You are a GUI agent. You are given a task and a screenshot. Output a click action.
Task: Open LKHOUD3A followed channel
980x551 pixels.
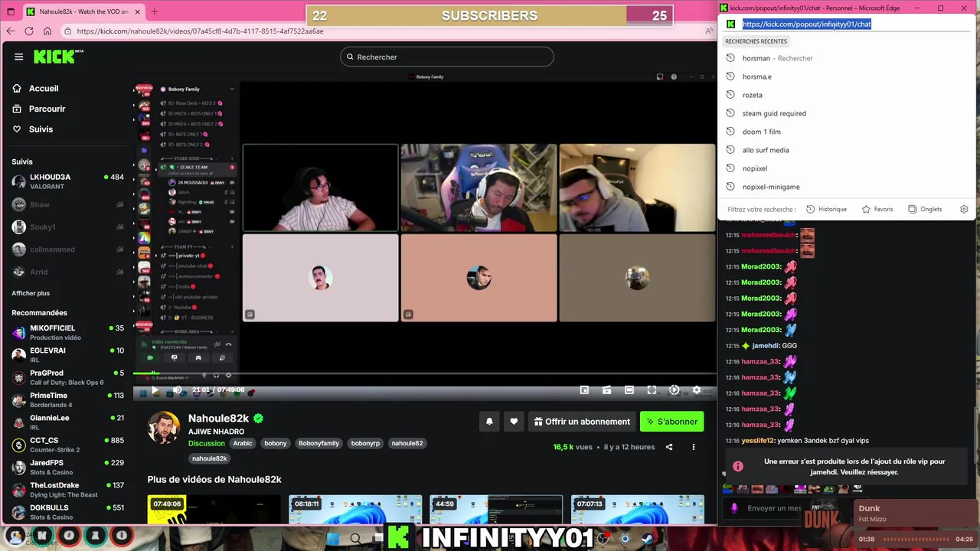point(67,181)
